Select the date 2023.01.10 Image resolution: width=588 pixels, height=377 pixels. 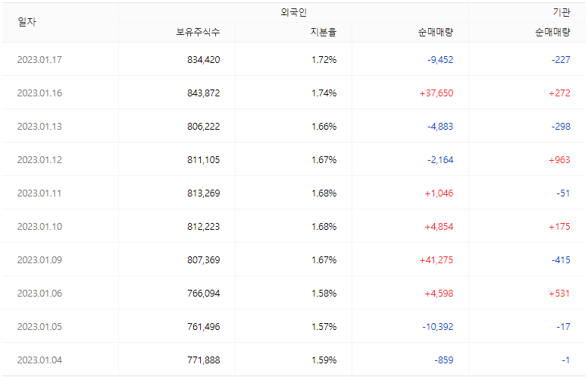click(x=39, y=227)
